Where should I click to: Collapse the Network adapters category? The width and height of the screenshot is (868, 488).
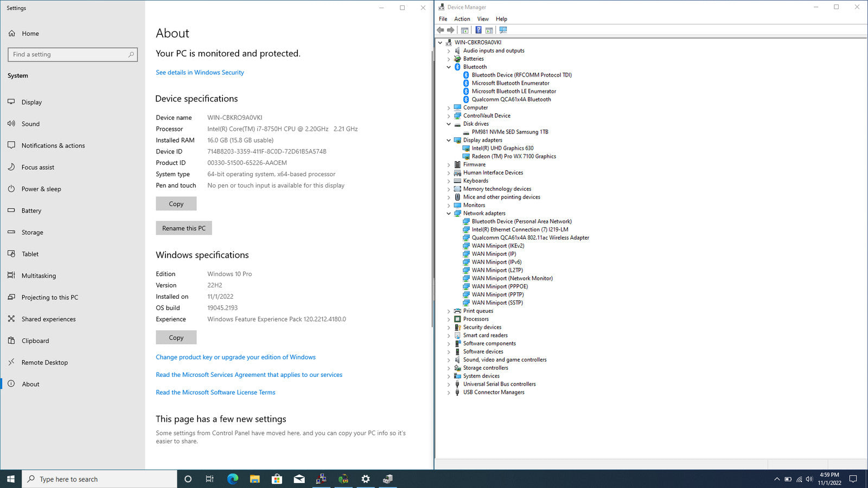click(449, 214)
